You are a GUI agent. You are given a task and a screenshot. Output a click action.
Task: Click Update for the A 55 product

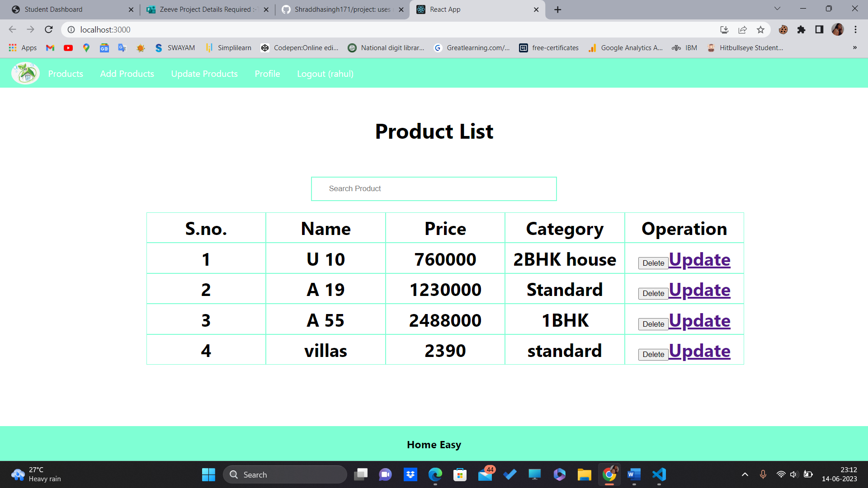click(x=699, y=320)
